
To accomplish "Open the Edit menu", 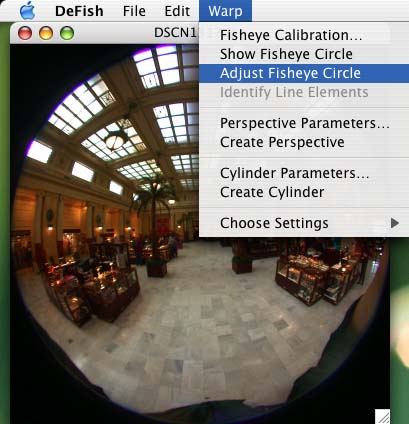I will (x=177, y=11).
